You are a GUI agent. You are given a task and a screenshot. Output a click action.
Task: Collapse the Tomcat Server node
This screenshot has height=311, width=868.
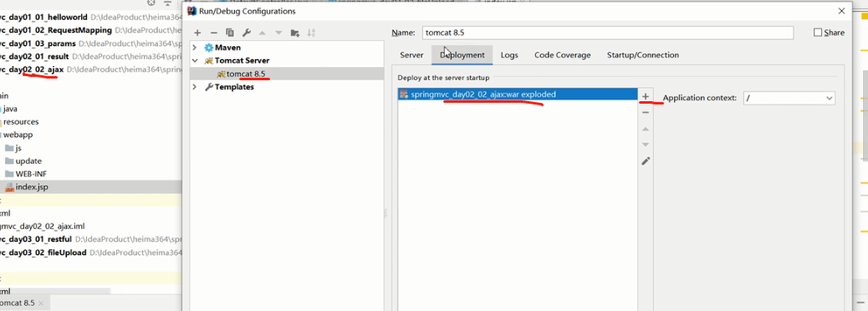click(x=195, y=60)
